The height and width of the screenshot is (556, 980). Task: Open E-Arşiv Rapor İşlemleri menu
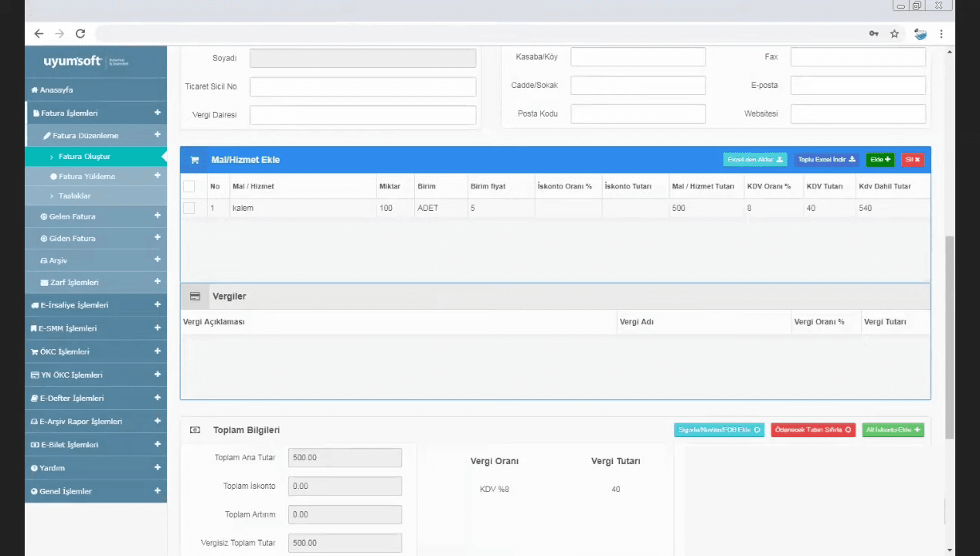pos(96,422)
